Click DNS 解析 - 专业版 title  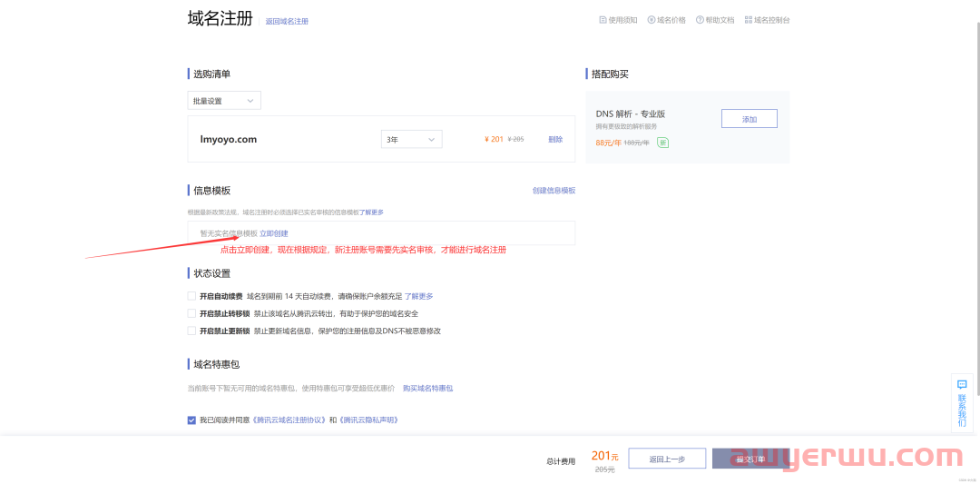(x=630, y=114)
